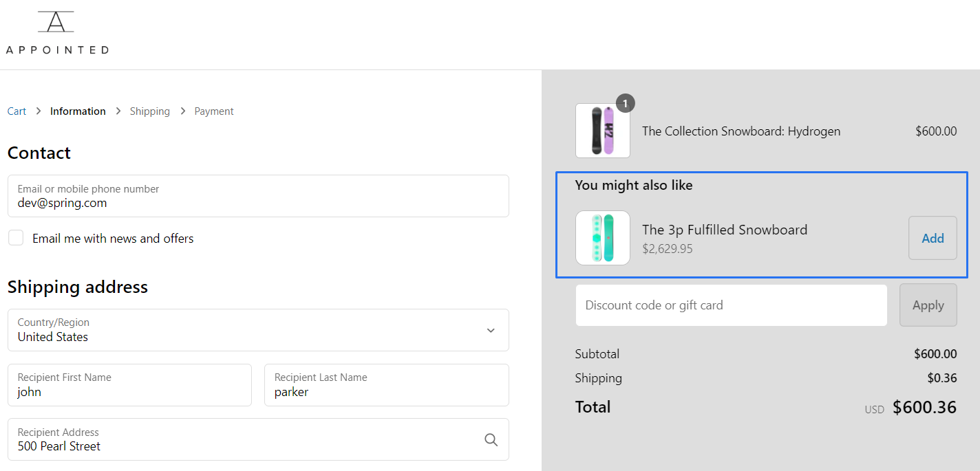Focus the Discount code or gift card field
The image size is (980, 471).
tap(731, 305)
